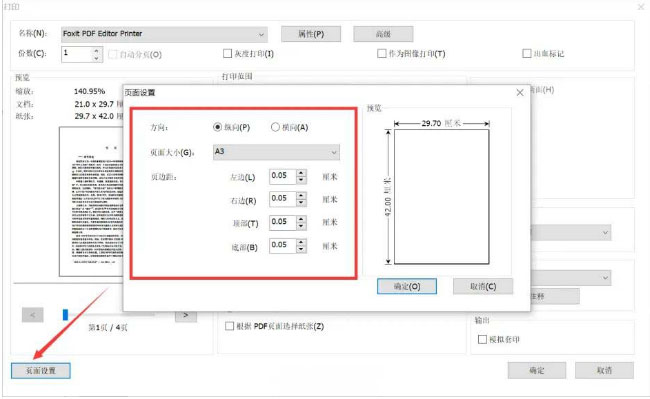This screenshot has width=650, height=399.
Task: Click the 右边(R) right margin field
Action: pos(283,199)
